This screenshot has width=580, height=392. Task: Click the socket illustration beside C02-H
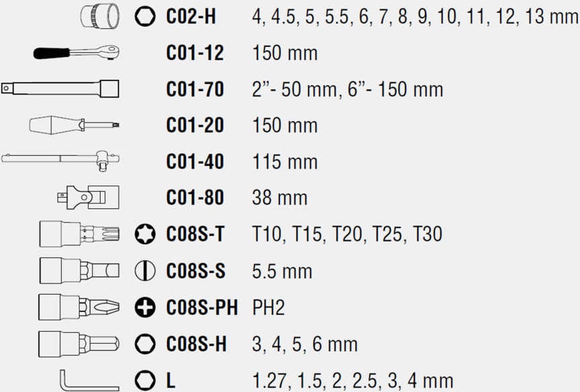pos(97,16)
